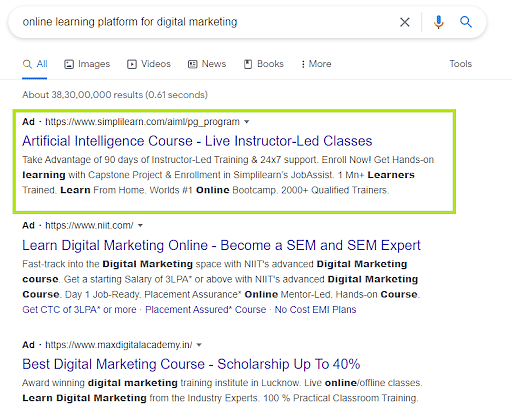512x420 pixels.
Task: Switch to the Videos tab
Action: [x=149, y=64]
